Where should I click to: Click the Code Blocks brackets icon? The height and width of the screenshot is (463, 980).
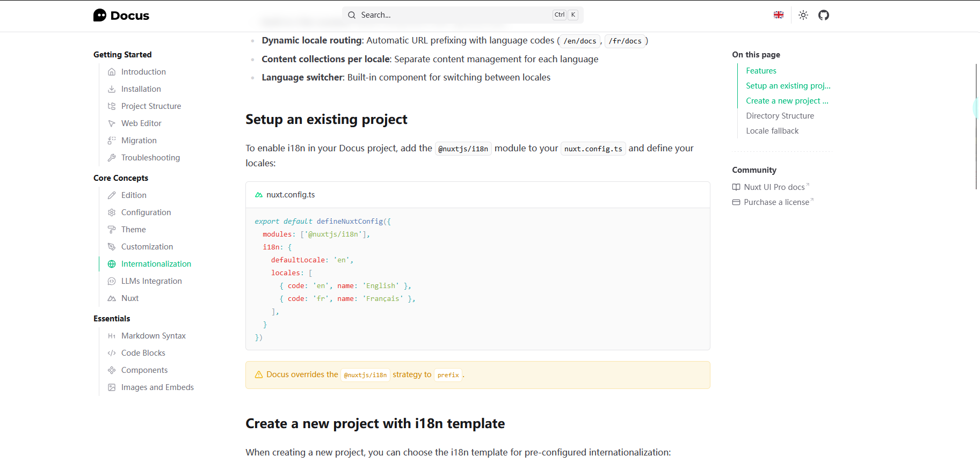[x=112, y=353]
